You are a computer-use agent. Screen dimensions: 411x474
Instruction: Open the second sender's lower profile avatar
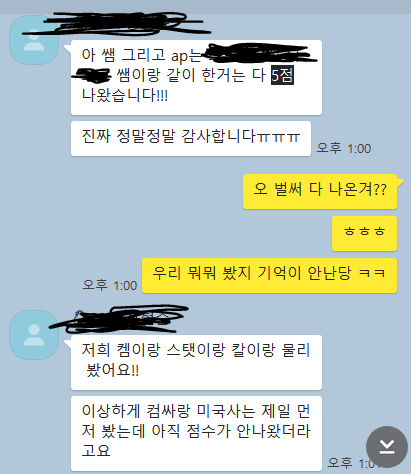point(34,335)
